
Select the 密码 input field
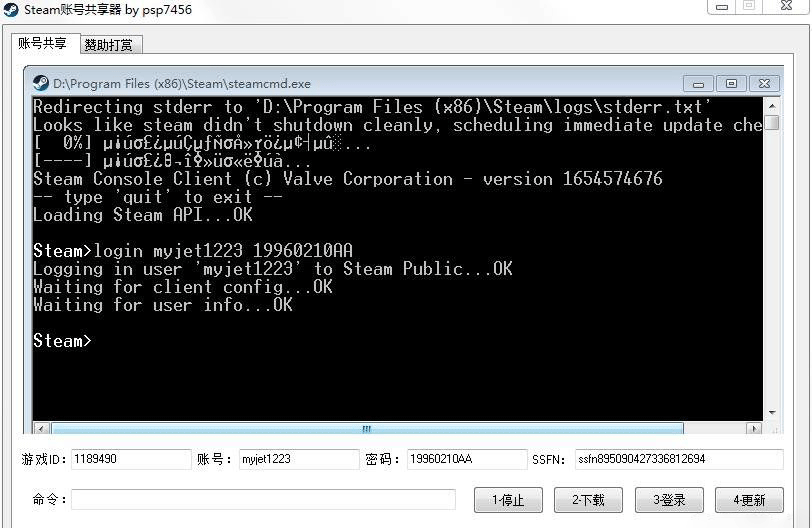click(x=466, y=459)
